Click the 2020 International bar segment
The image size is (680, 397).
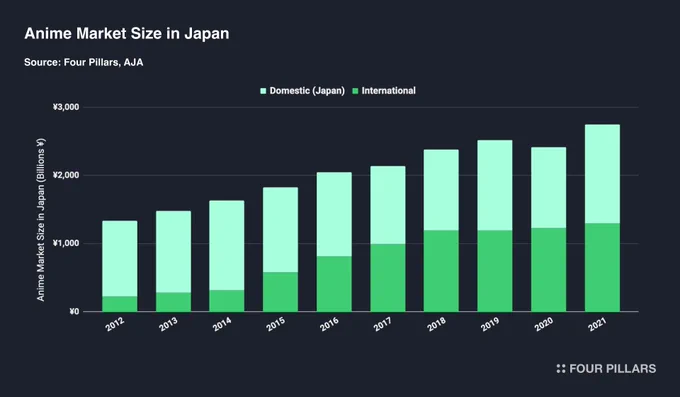pos(549,269)
